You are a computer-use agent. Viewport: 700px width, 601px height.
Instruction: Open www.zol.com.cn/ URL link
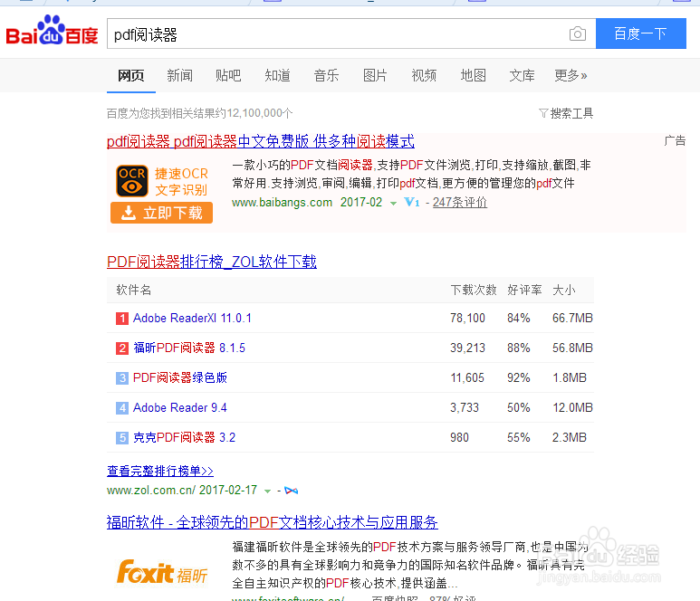point(151,491)
